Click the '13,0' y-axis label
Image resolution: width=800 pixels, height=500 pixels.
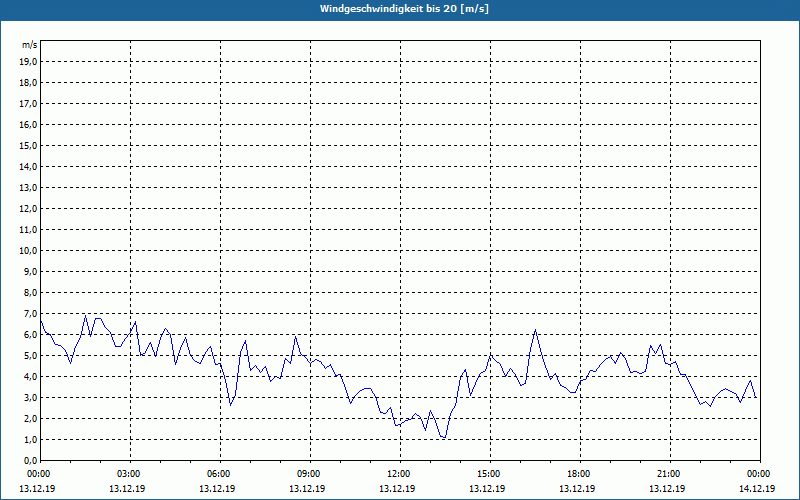coord(28,188)
